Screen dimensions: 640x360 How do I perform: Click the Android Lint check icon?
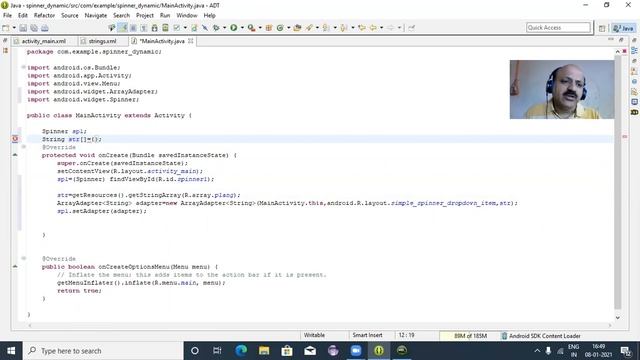tap(176, 28)
